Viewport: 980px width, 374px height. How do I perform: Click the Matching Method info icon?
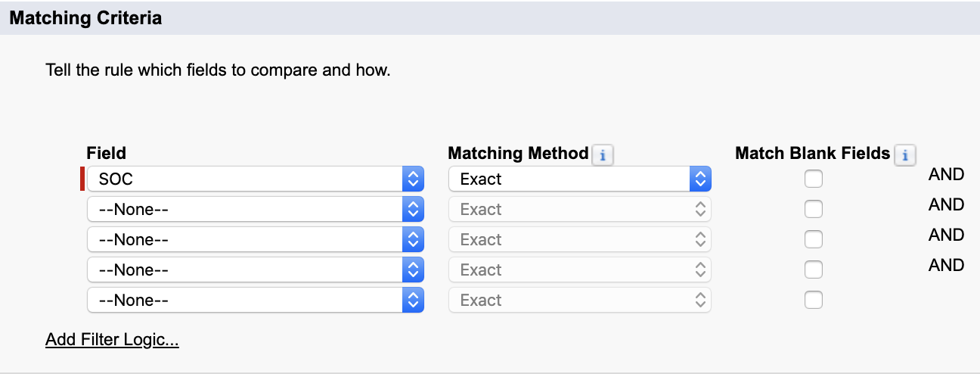[603, 155]
